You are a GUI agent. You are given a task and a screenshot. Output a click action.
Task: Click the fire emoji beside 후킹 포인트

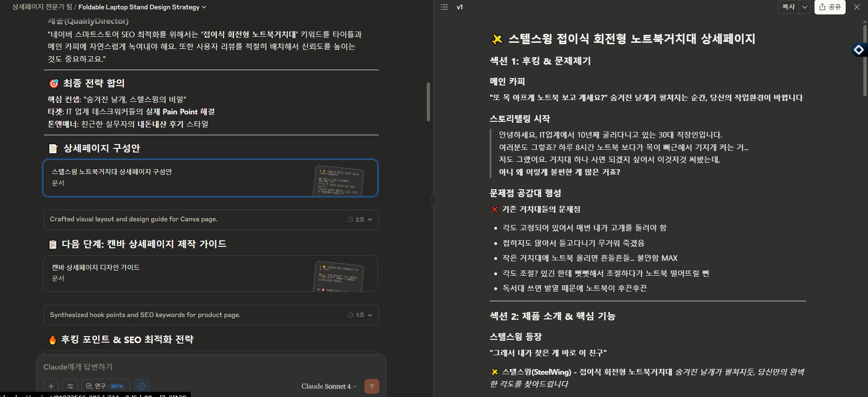pyautogui.click(x=53, y=340)
